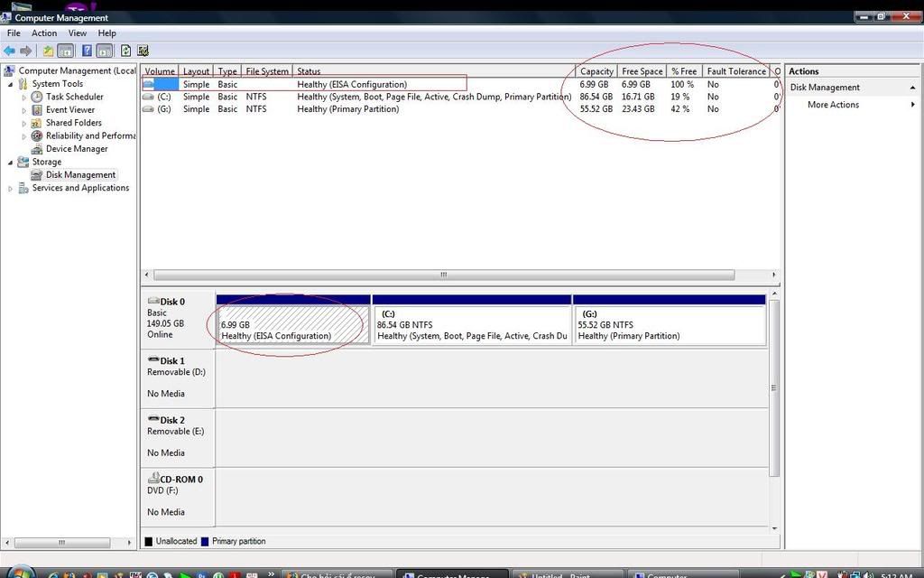Viewport: 924px width, 578px height.
Task: Sort by the Free Space column header
Action: (642, 71)
